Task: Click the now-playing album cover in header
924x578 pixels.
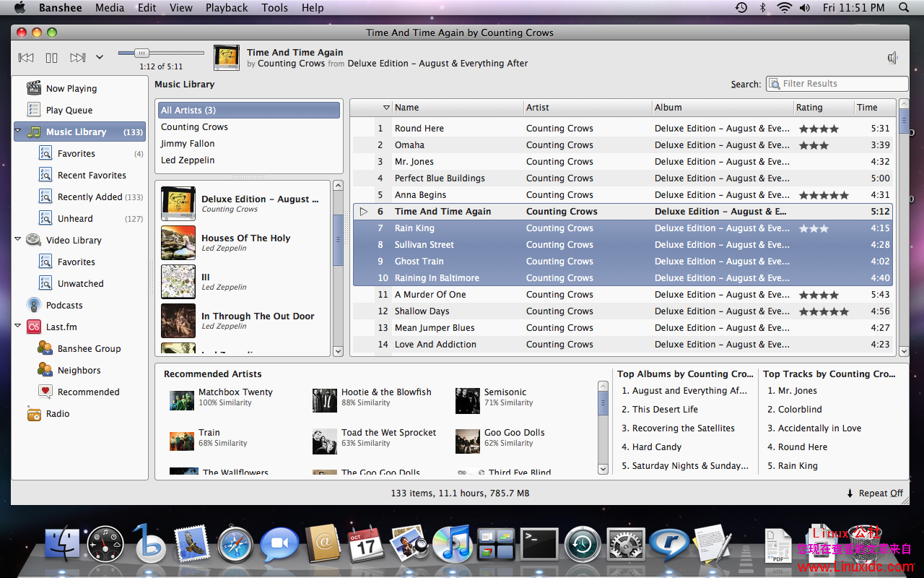Action: [227, 58]
